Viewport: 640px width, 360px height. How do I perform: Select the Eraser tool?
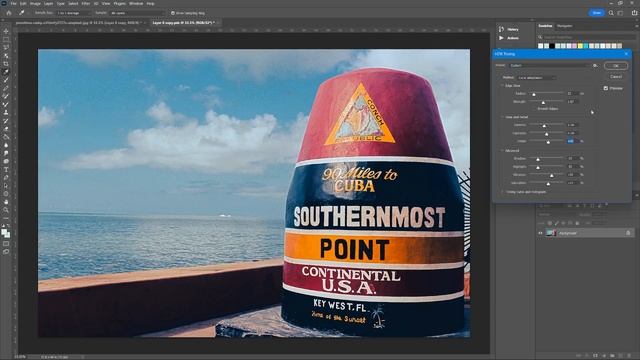(6, 129)
